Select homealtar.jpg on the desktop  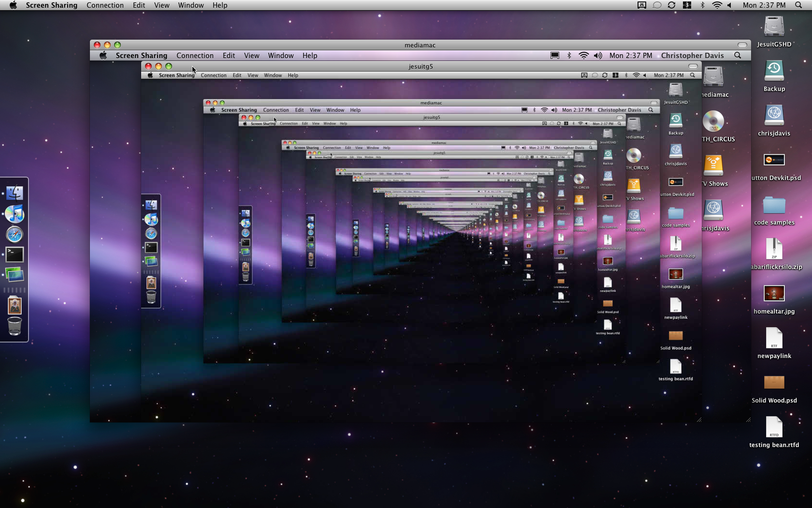tap(774, 299)
